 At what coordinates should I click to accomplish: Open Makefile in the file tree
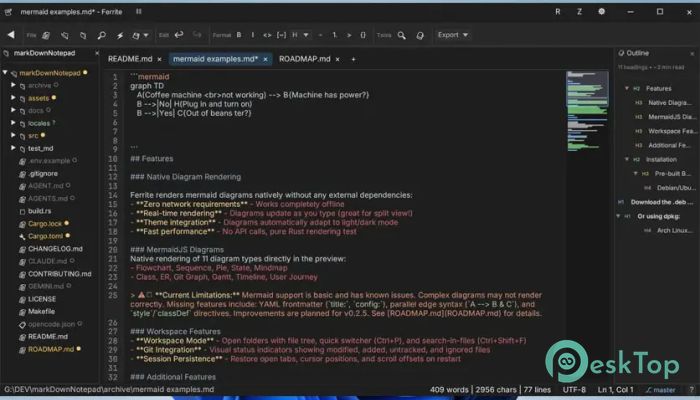(x=42, y=311)
